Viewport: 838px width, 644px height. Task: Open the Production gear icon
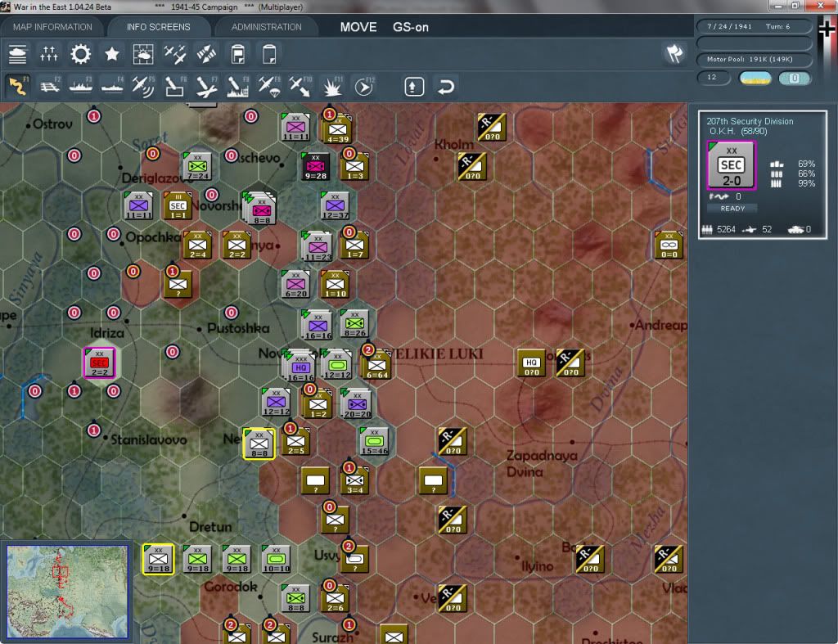[x=81, y=54]
